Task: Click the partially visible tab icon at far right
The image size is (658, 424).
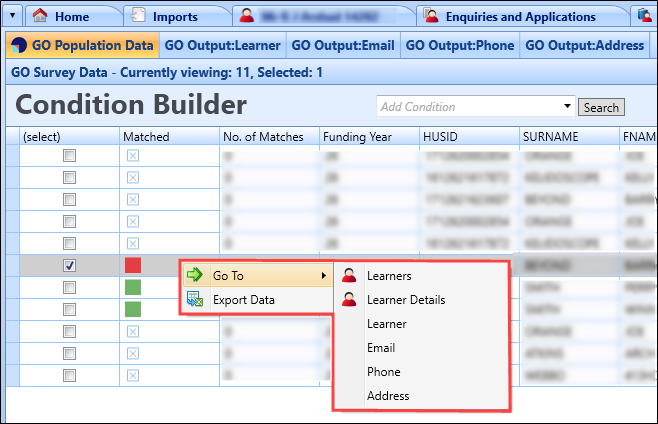Action: coord(645,16)
